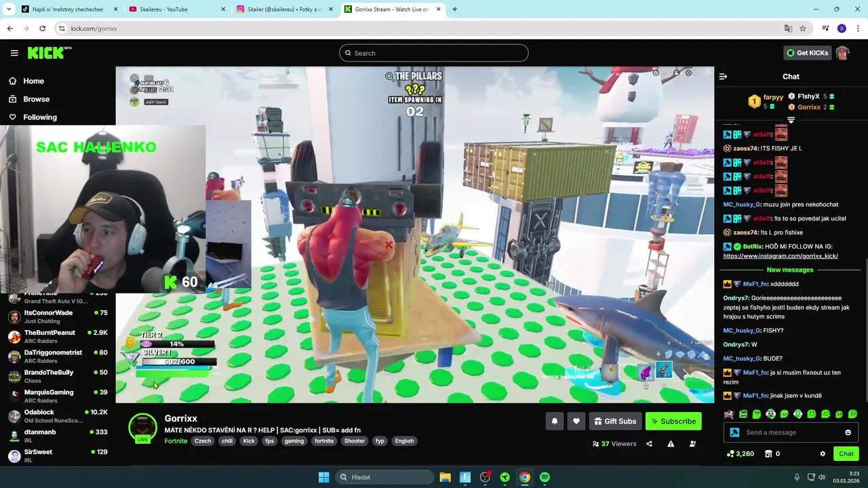
Task: Send message with the Chat button
Action: pos(846,453)
